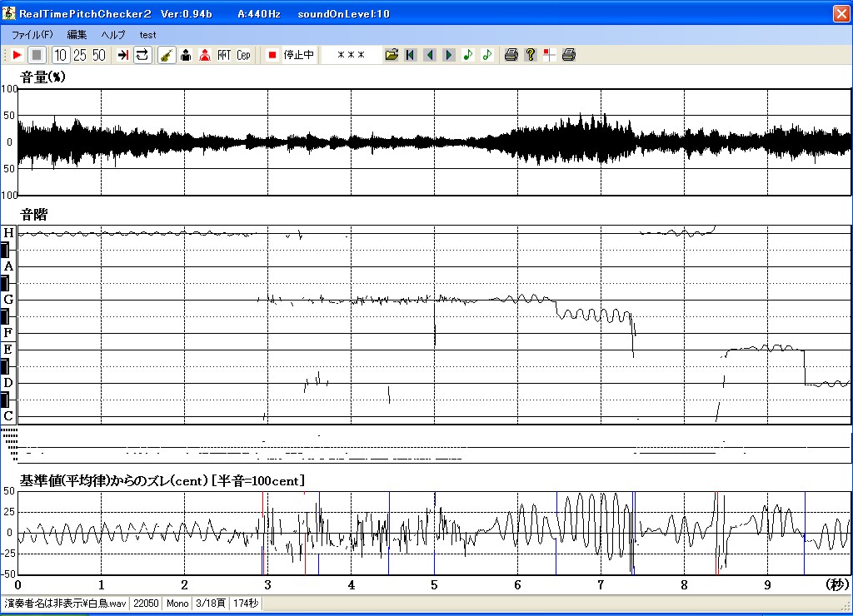Go to next page arrow

[x=449, y=55]
